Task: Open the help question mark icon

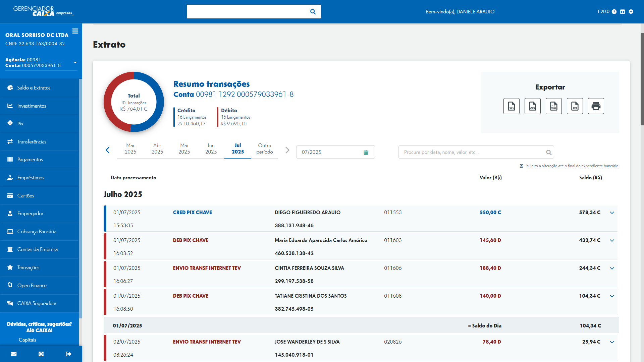Action: tap(614, 12)
